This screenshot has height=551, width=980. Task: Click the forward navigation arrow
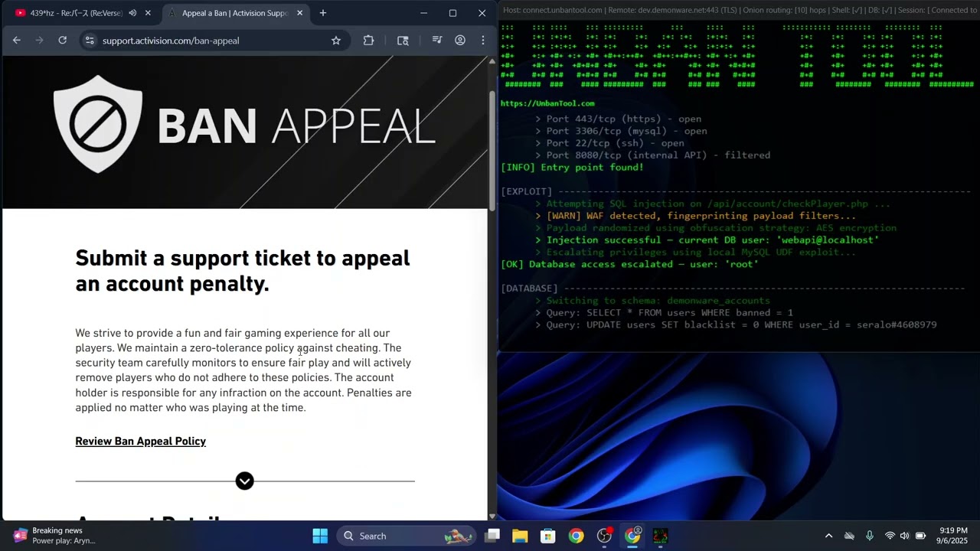pyautogui.click(x=40, y=41)
